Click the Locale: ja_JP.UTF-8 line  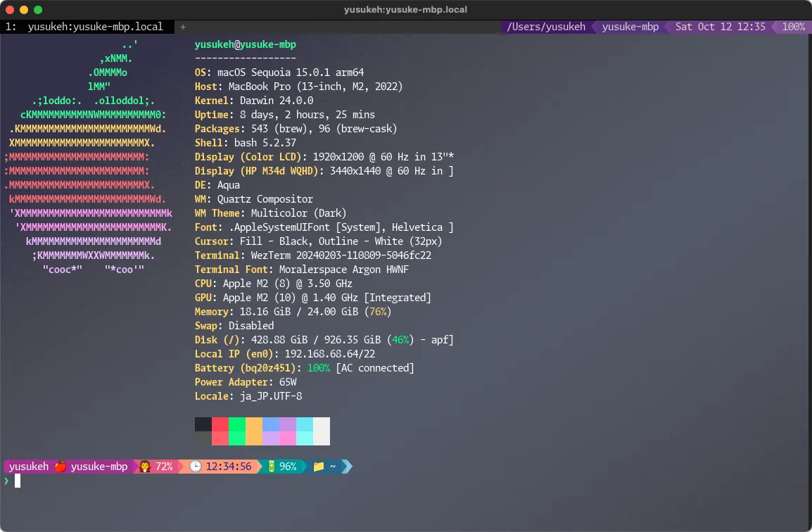coord(248,395)
